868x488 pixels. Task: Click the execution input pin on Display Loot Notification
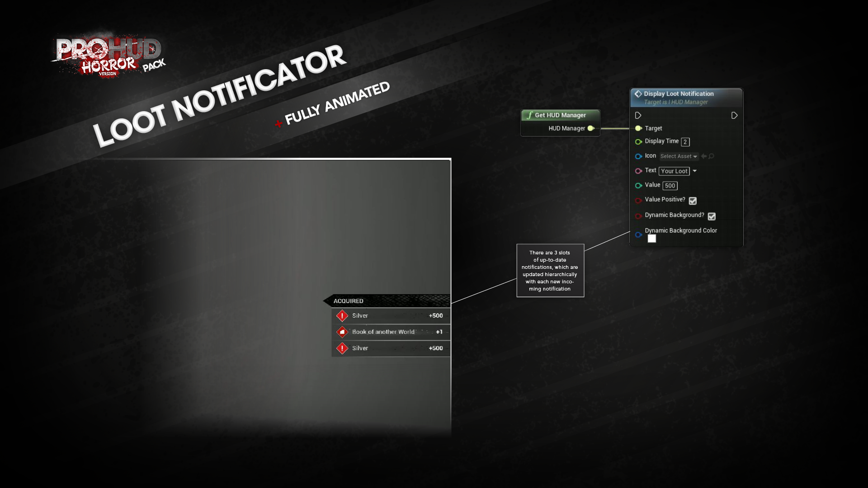pos(638,114)
